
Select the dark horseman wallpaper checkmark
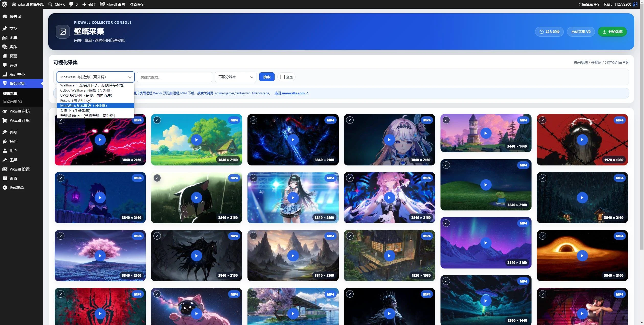pos(157,236)
